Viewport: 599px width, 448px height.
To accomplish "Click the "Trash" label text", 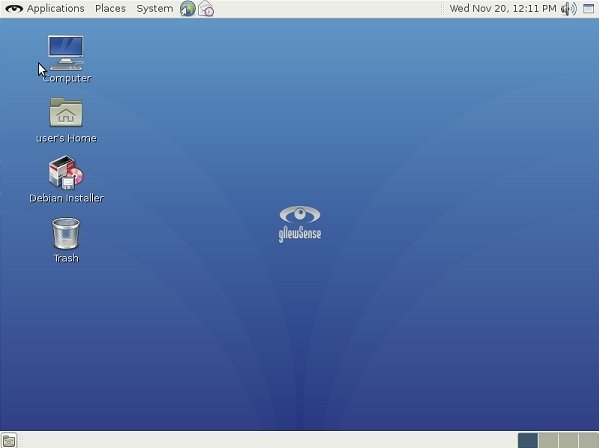I will [66, 258].
